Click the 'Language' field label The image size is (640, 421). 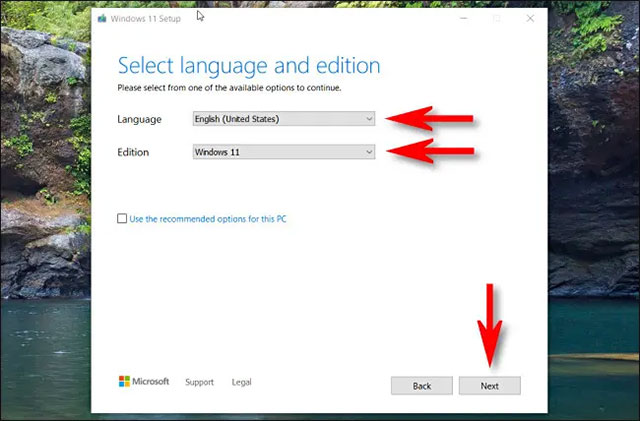point(137,119)
